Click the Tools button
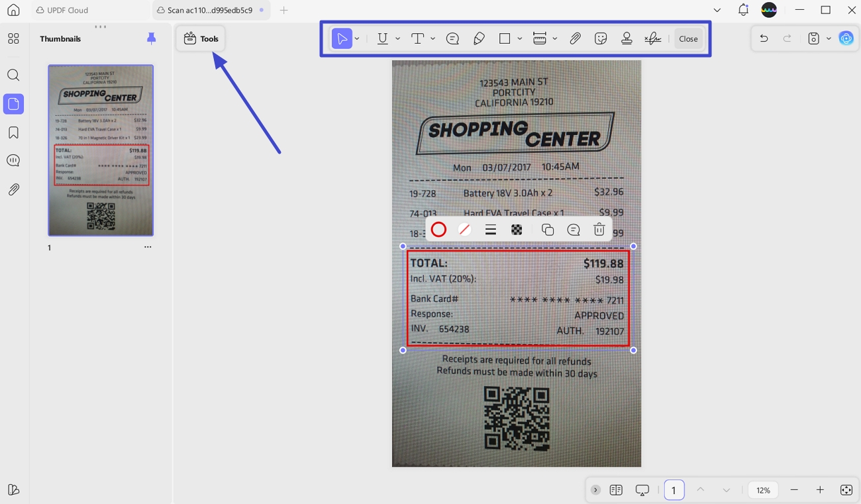 [x=201, y=38]
